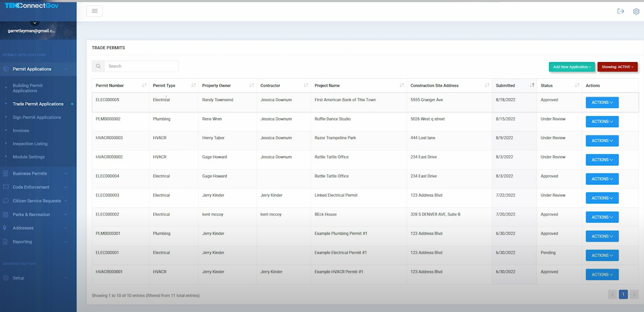Open ACTIONS for permit ELEC000005
This screenshot has width=644, height=312.
[x=602, y=102]
